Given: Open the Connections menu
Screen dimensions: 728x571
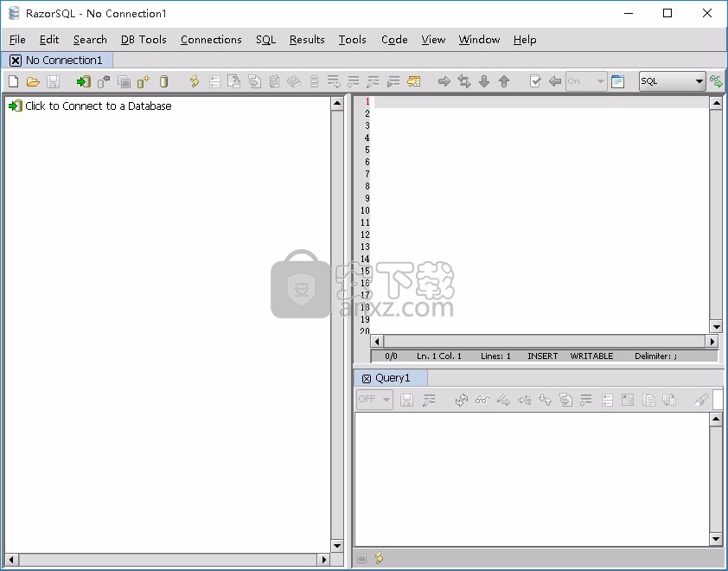Looking at the screenshot, I should pos(211,40).
